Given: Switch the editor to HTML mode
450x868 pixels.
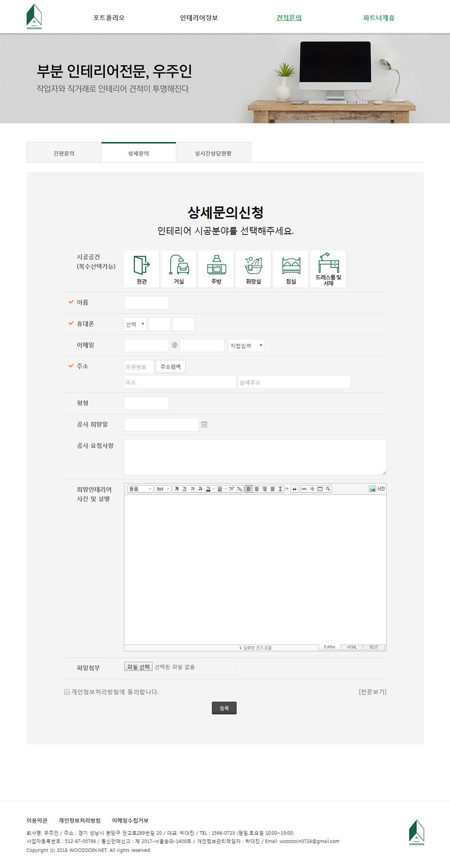Looking at the screenshot, I should click(x=351, y=647).
